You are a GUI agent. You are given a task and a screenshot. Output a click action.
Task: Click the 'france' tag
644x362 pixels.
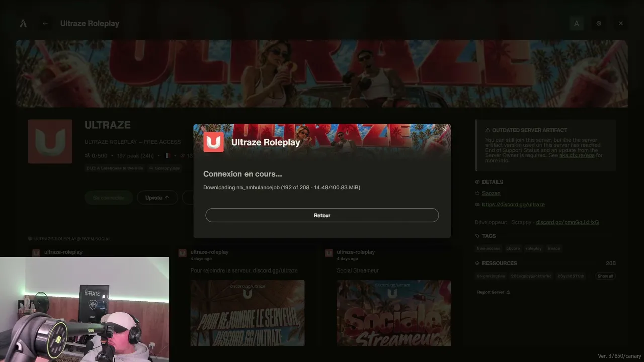click(x=554, y=248)
